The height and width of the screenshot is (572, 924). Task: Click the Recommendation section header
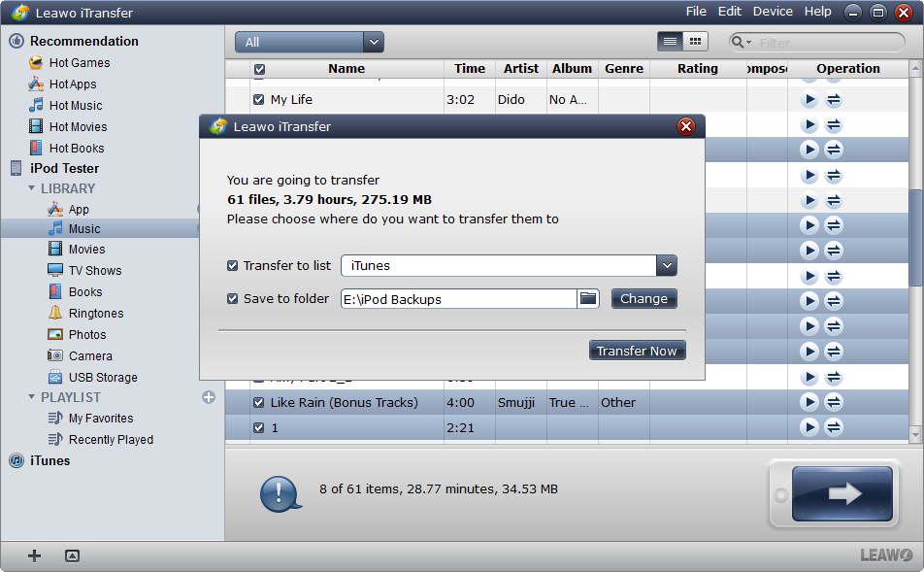pyautogui.click(x=74, y=42)
